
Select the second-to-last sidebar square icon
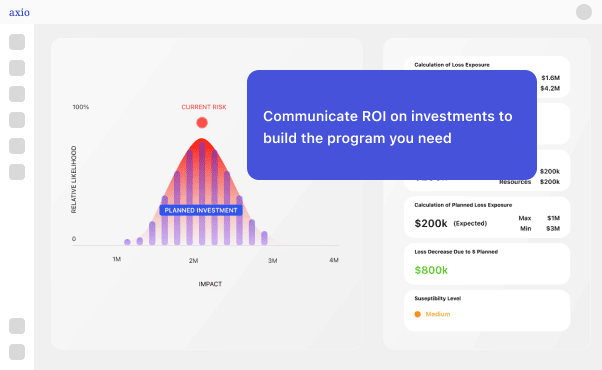(17, 326)
